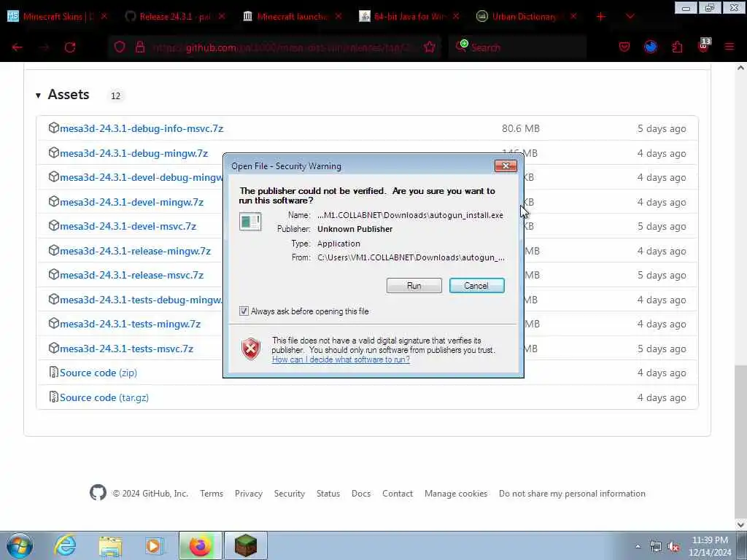Click the GitHub logo in footer
747x560 pixels.
point(98,492)
